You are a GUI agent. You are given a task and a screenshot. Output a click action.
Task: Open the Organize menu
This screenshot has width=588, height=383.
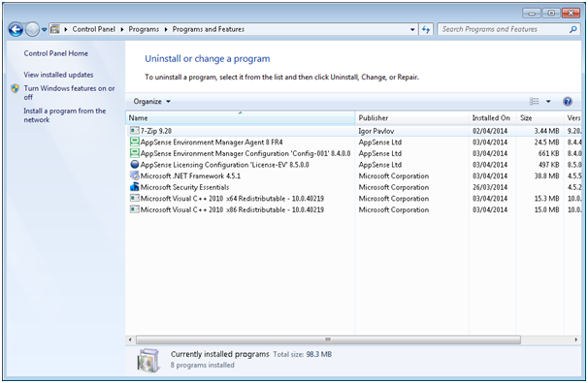click(152, 102)
